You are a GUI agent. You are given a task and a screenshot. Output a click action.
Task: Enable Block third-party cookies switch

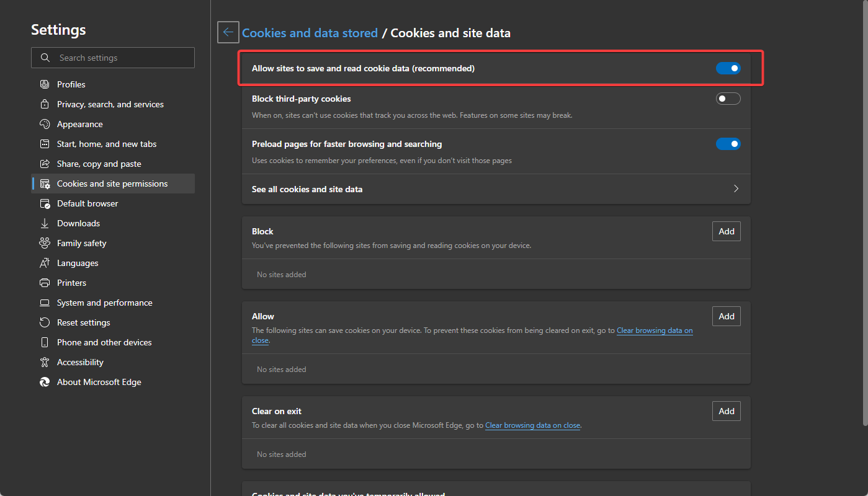click(728, 99)
